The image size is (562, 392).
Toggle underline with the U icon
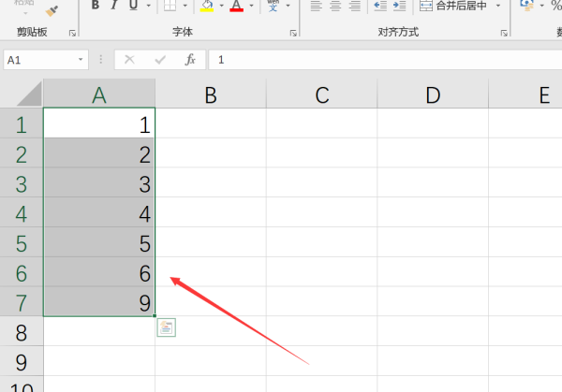click(x=134, y=5)
